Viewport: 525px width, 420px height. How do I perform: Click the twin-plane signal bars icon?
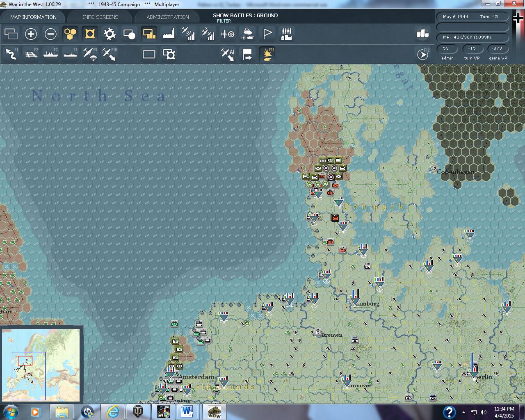(x=208, y=34)
